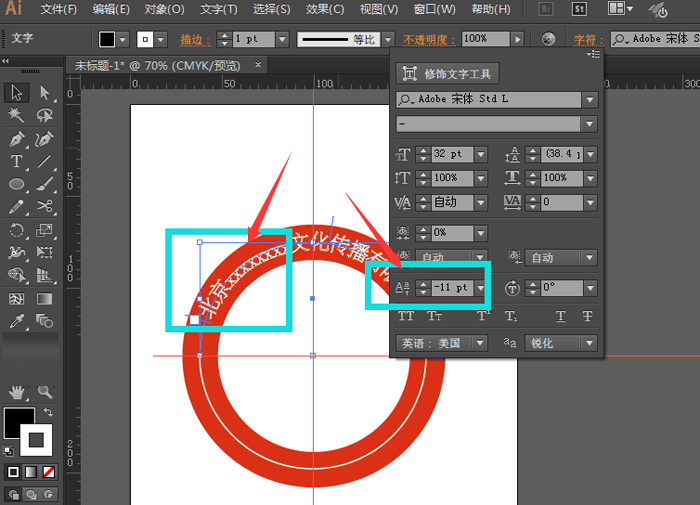
Task: Select the Zoom magnifier tool
Action: click(x=45, y=391)
